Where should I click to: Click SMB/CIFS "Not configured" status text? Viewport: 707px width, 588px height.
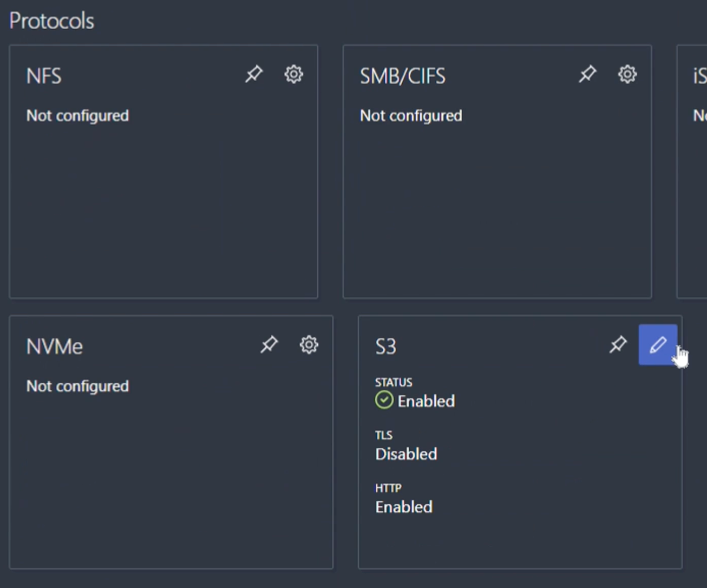[x=411, y=116]
